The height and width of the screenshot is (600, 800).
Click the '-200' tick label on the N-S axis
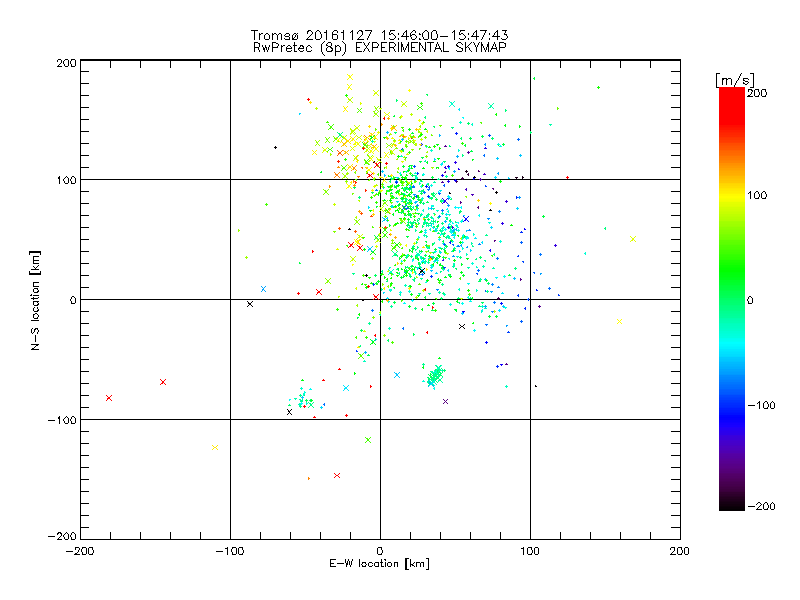[x=62, y=536]
